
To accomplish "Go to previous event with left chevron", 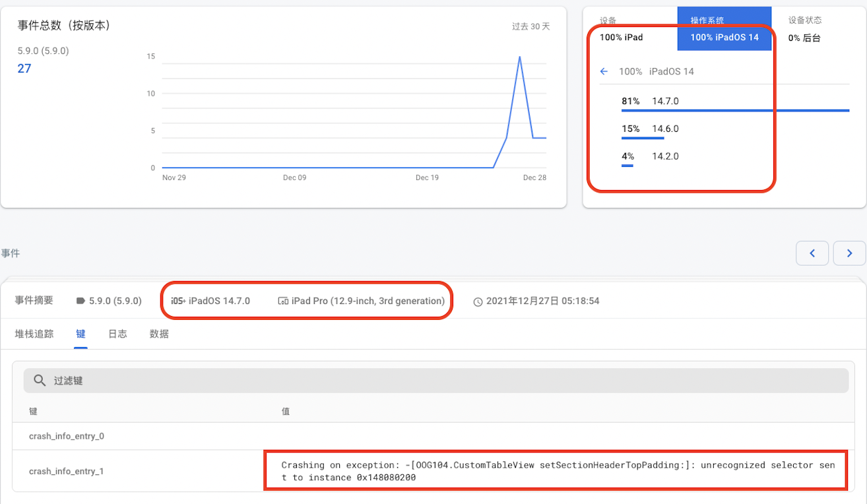I will (812, 253).
